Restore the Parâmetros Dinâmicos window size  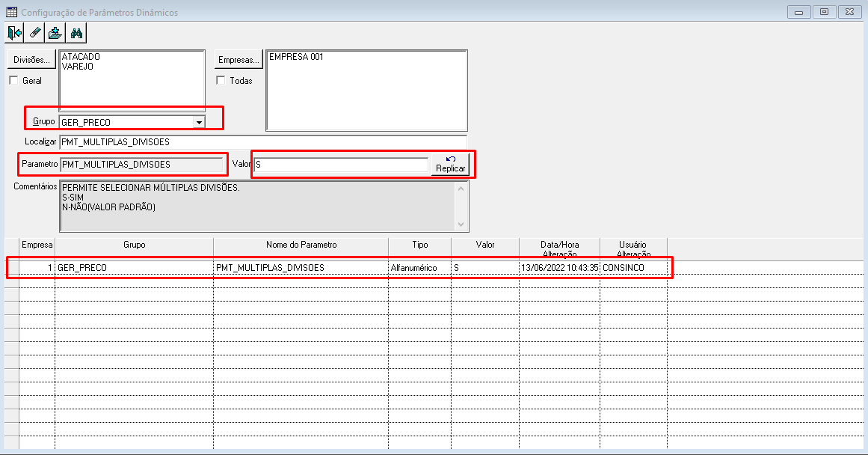click(825, 12)
